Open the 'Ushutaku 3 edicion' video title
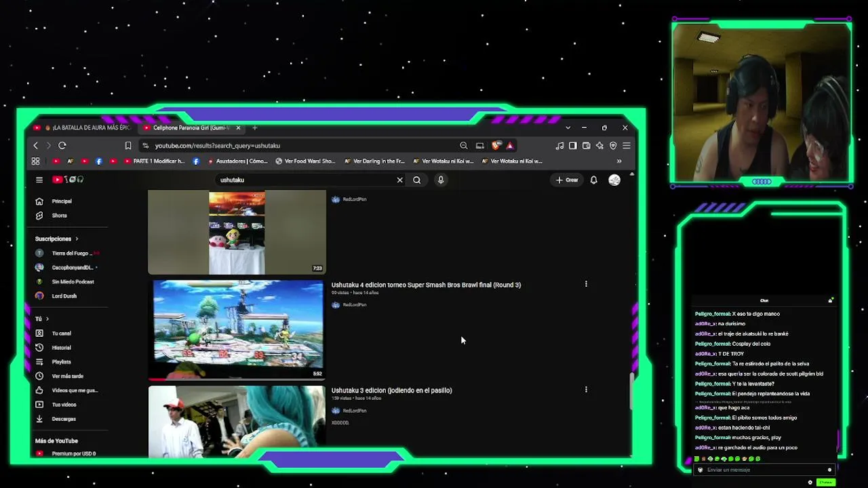This screenshot has height=488, width=868. coord(391,390)
